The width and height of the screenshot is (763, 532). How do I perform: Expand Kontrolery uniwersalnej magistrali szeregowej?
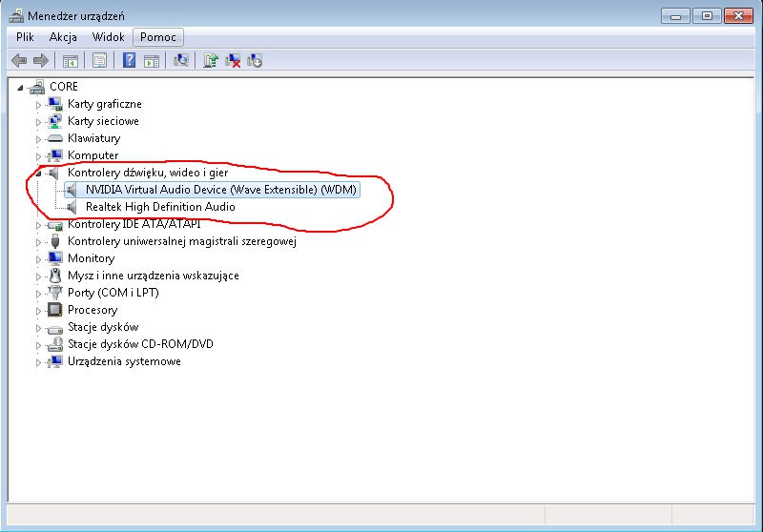coord(38,242)
